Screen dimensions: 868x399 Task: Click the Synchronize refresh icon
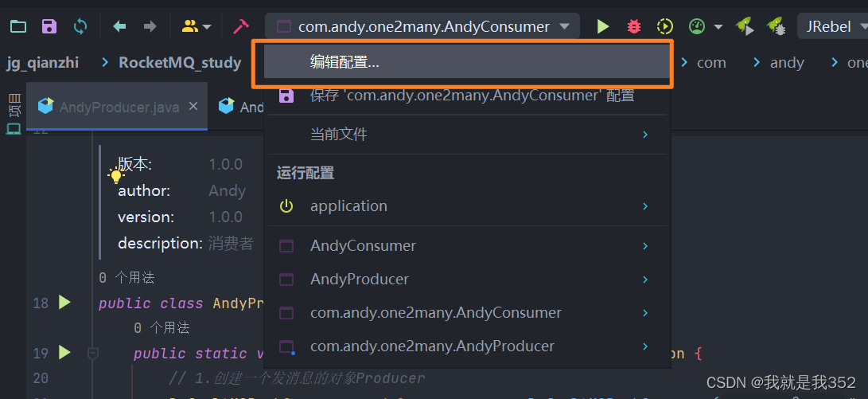tap(80, 26)
